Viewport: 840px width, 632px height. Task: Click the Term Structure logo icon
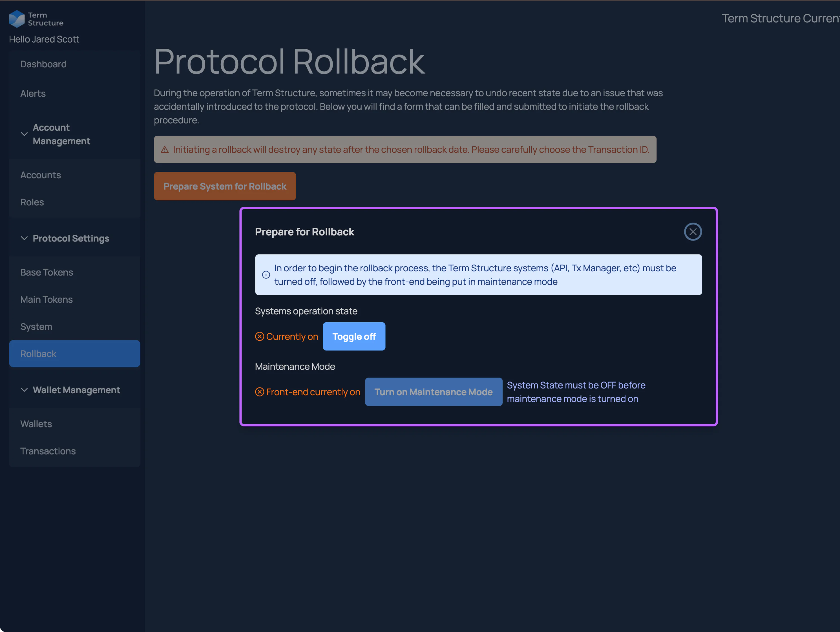click(x=17, y=19)
